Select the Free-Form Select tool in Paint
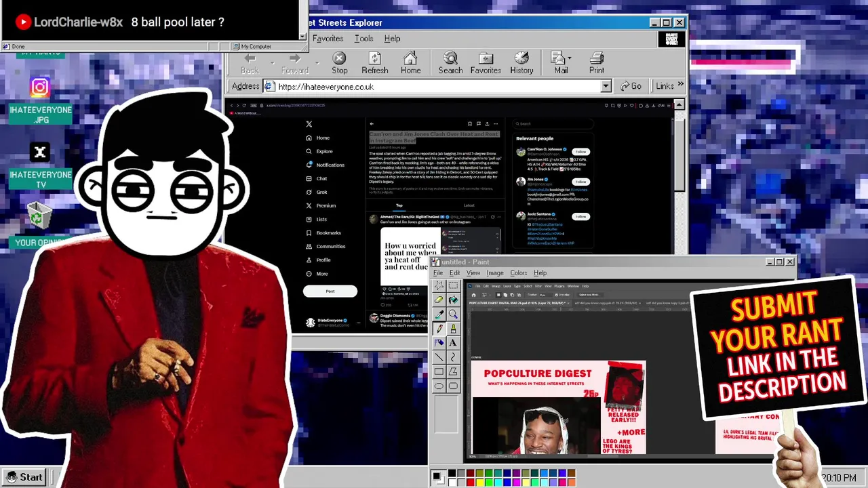 439,285
